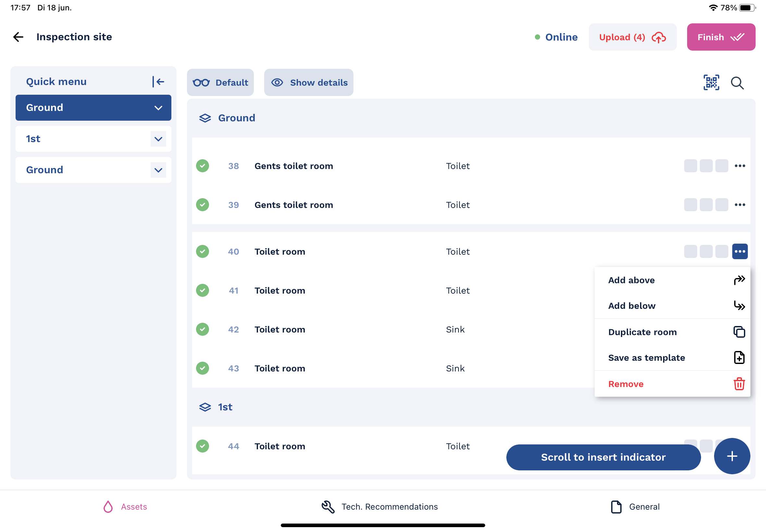Click the Upload (4) button
766x532 pixels.
[x=632, y=37]
